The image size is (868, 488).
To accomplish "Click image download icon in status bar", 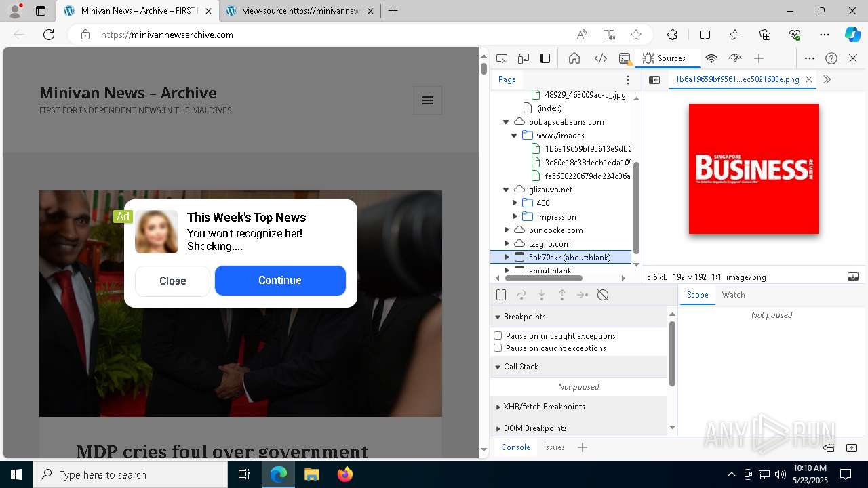I will 853,277.
